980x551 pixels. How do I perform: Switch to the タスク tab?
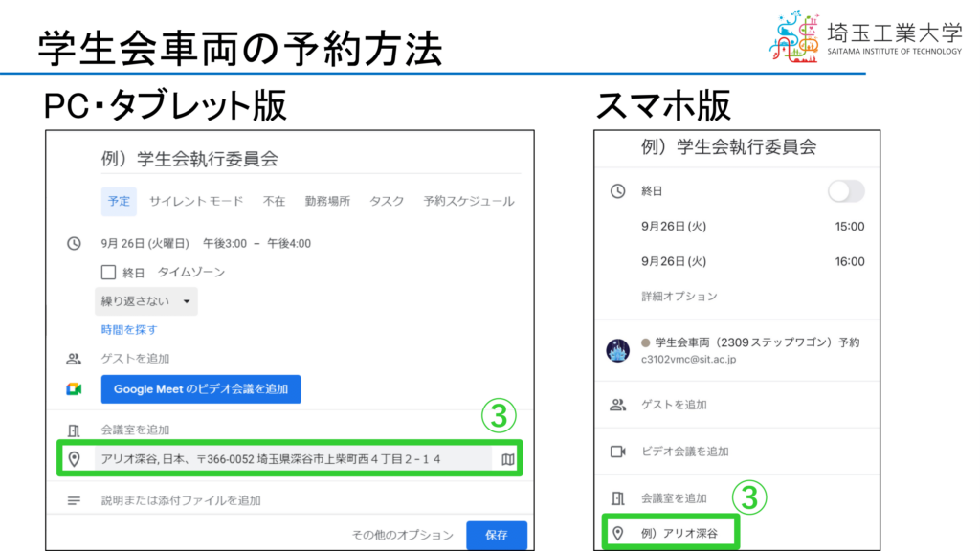pos(387,202)
